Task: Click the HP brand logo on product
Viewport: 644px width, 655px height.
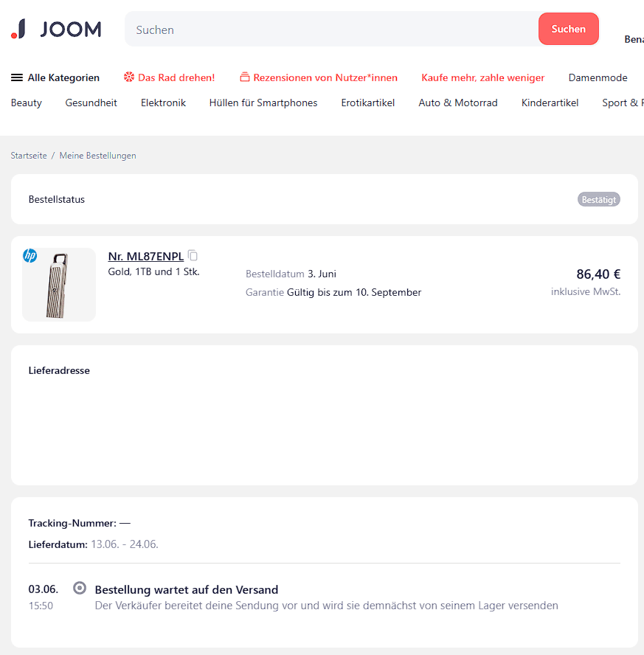Action: click(x=30, y=255)
